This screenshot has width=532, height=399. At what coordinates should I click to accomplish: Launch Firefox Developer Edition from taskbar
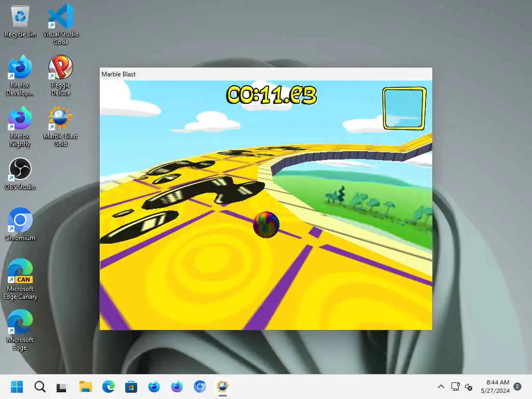[154, 387]
